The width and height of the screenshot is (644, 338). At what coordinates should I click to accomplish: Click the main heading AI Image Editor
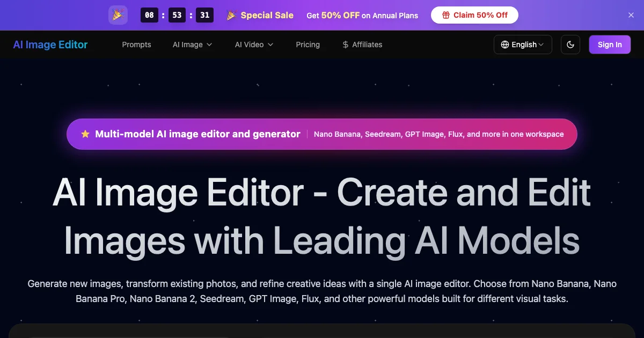point(322,217)
